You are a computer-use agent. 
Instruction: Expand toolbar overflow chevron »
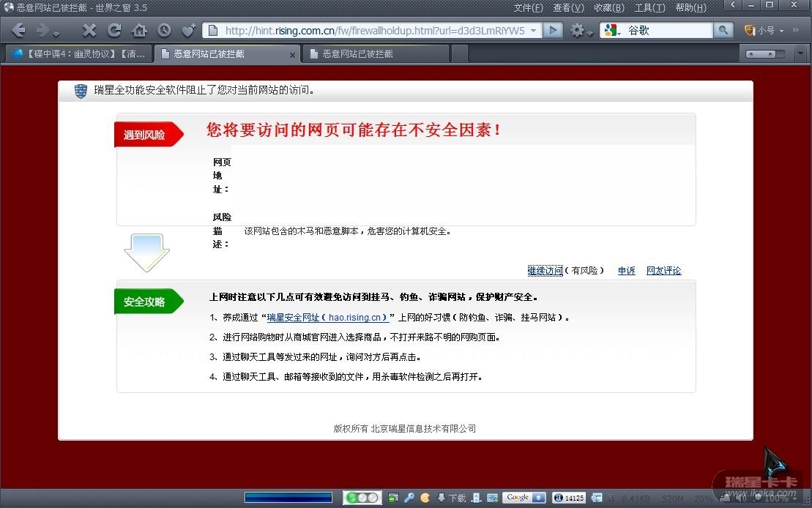click(x=795, y=30)
